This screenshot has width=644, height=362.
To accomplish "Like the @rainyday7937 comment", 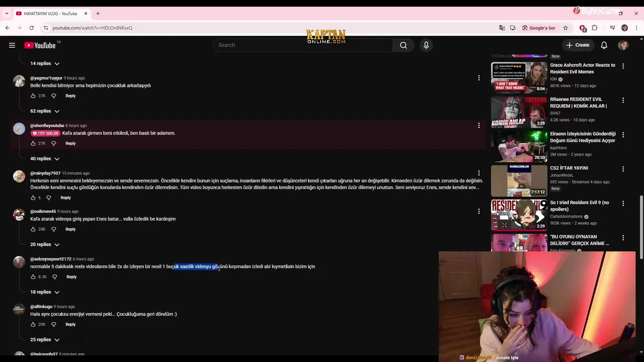I will 33,198.
